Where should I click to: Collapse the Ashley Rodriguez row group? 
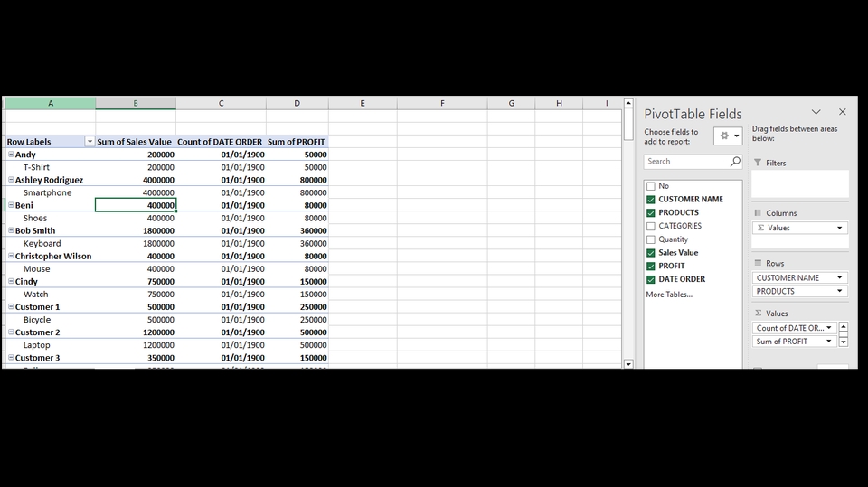(11, 180)
